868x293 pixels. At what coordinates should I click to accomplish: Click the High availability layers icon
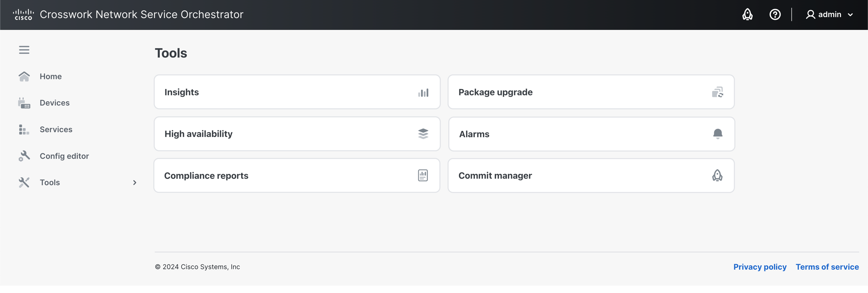point(423,134)
